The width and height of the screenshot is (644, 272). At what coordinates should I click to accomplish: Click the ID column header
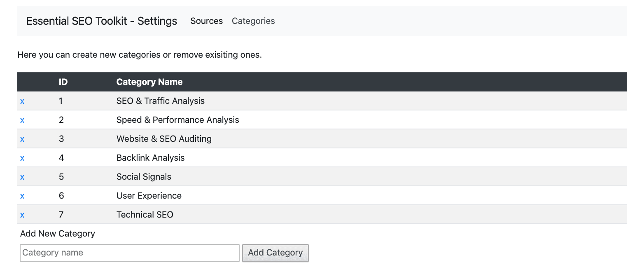click(63, 82)
